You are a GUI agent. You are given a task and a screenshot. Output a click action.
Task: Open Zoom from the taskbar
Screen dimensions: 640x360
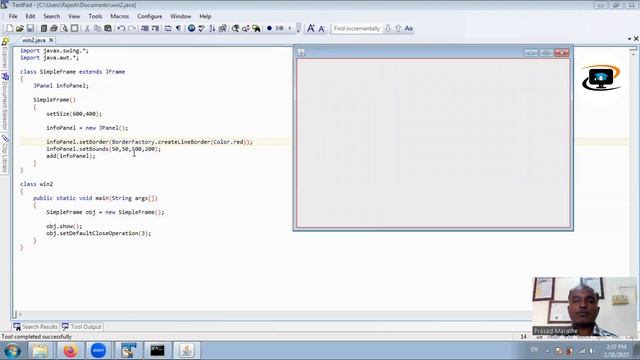click(x=98, y=351)
